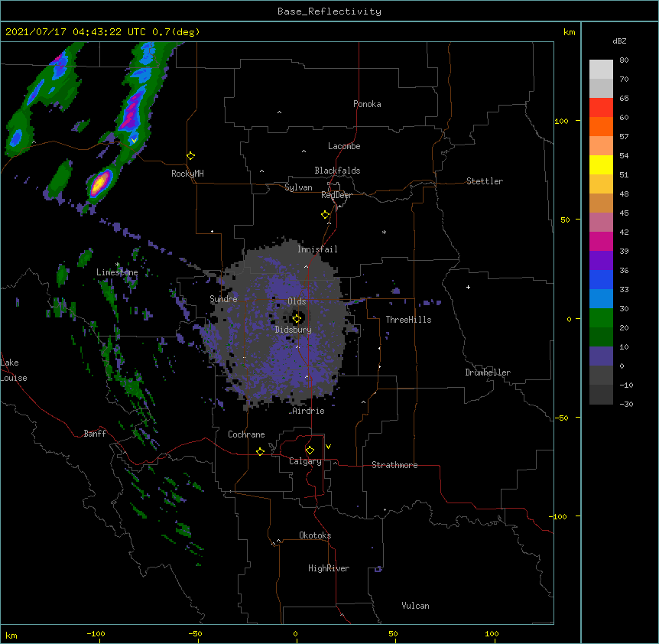
Task: Click the Okotoks town label
Action: click(x=315, y=535)
